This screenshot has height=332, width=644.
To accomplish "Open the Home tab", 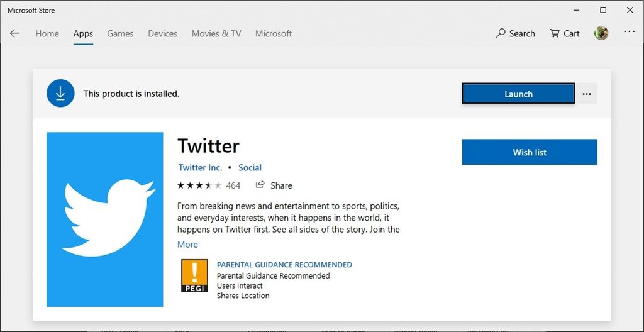I will [x=47, y=34].
